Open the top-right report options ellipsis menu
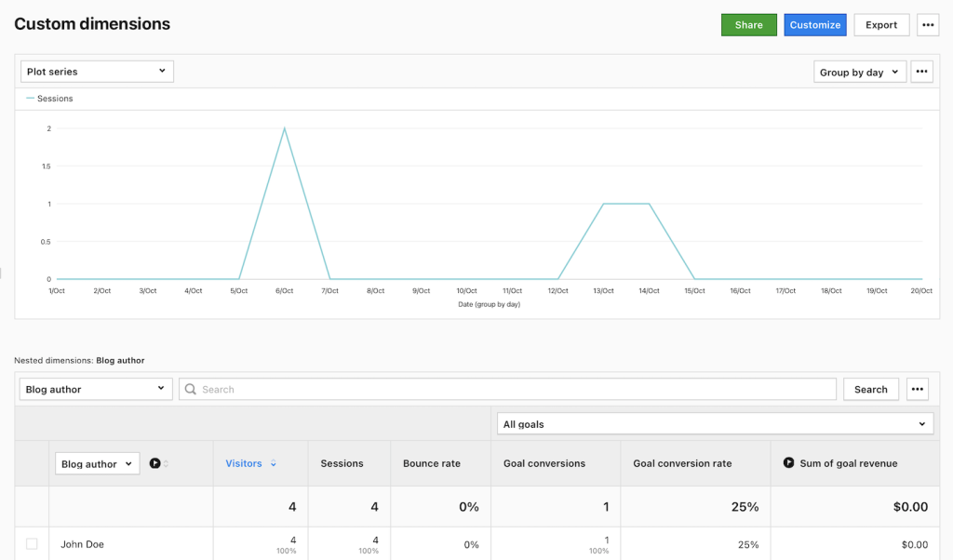Screen dimensions: 953x560 click(x=928, y=25)
